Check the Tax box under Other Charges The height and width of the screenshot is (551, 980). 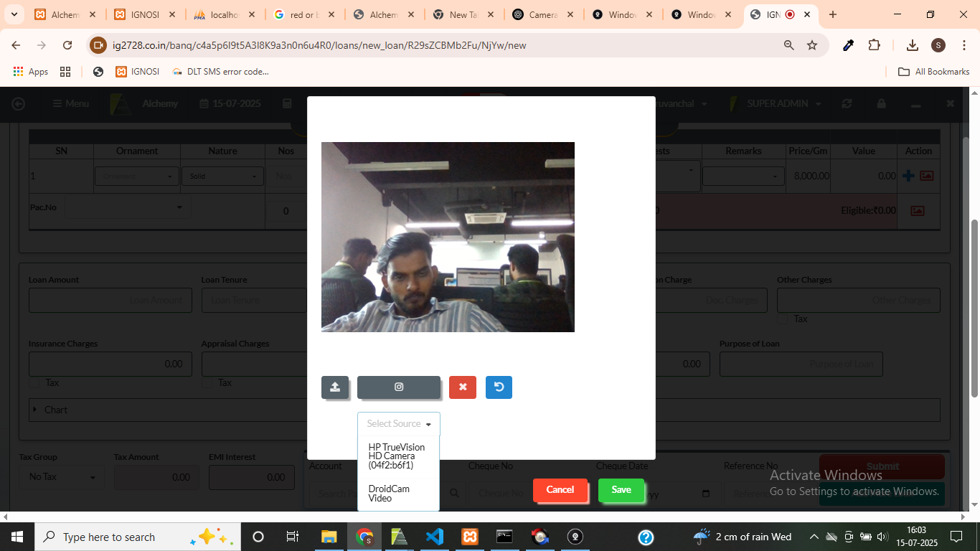tap(783, 319)
